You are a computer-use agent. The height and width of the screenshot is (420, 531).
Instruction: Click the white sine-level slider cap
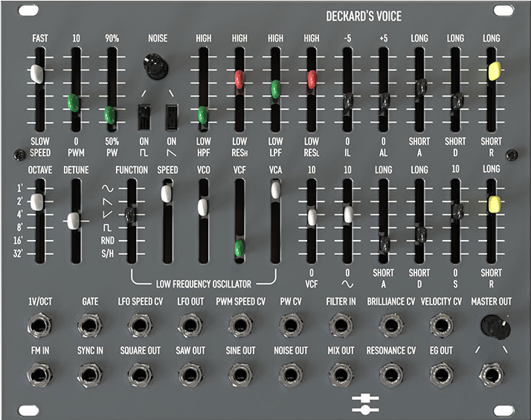point(349,215)
